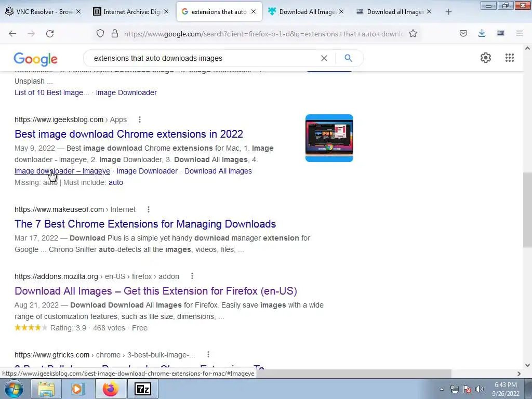Screen dimensions: 532x399
Task: Clear the Google search box
Action: tap(324, 58)
